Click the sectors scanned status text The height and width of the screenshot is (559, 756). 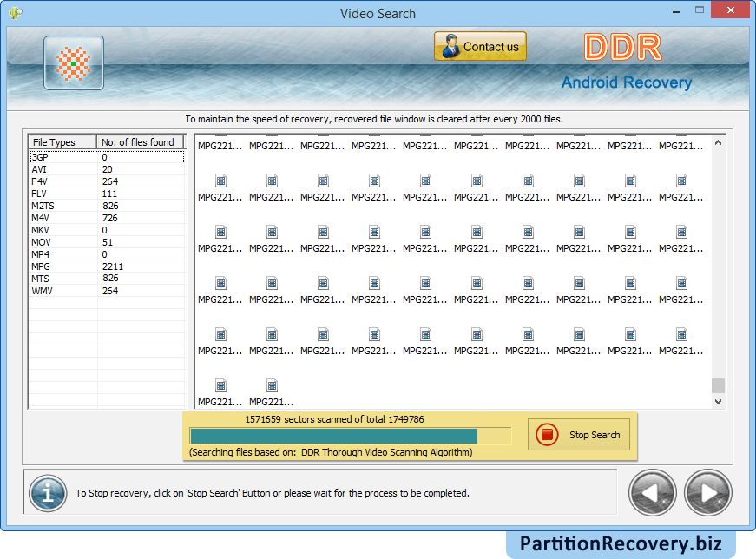pos(335,419)
